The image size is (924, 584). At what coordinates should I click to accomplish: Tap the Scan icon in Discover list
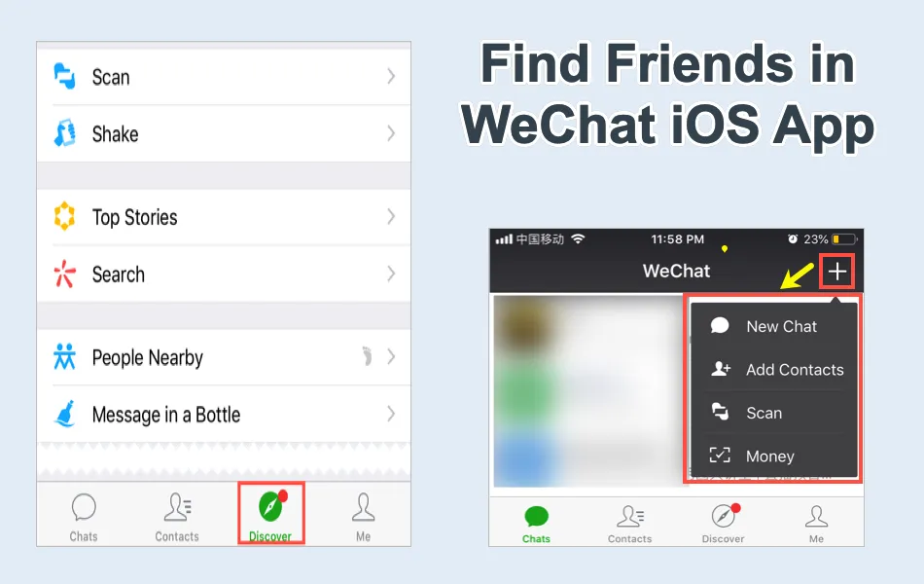tap(64, 76)
